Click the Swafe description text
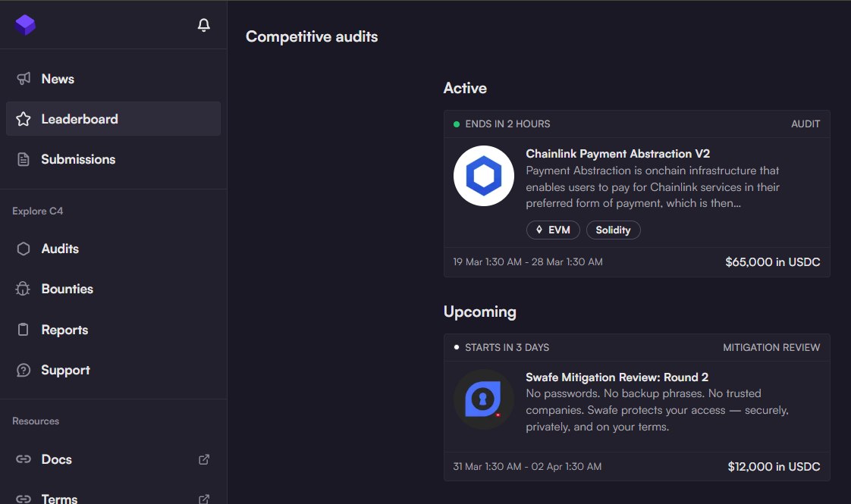 [658, 410]
